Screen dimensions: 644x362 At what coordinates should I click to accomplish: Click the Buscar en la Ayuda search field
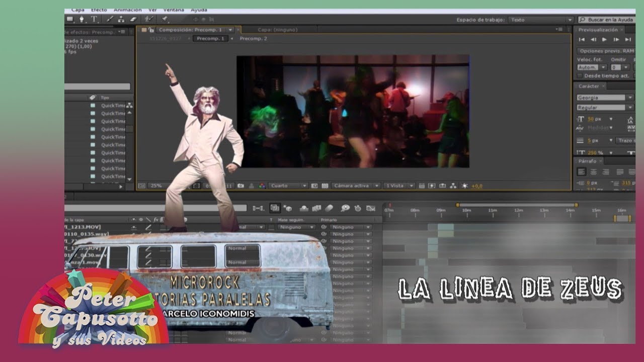coord(607,20)
